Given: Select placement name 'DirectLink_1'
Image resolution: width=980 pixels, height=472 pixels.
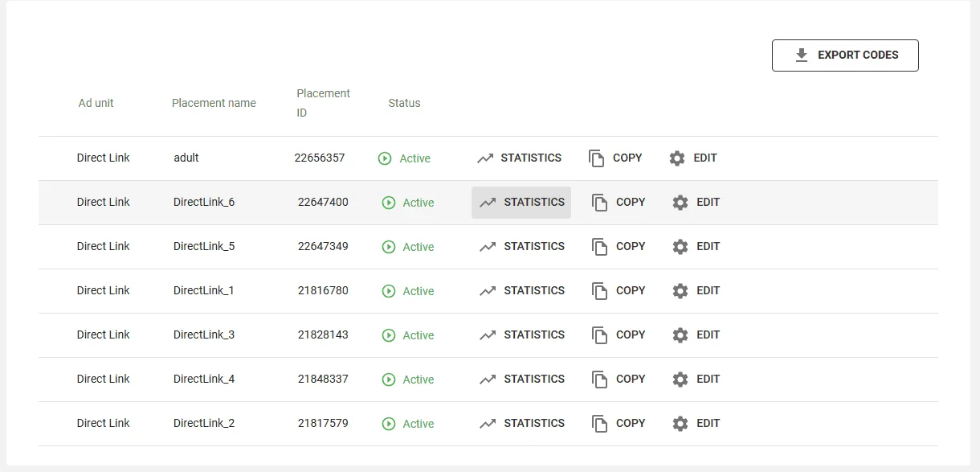Looking at the screenshot, I should (204, 290).
